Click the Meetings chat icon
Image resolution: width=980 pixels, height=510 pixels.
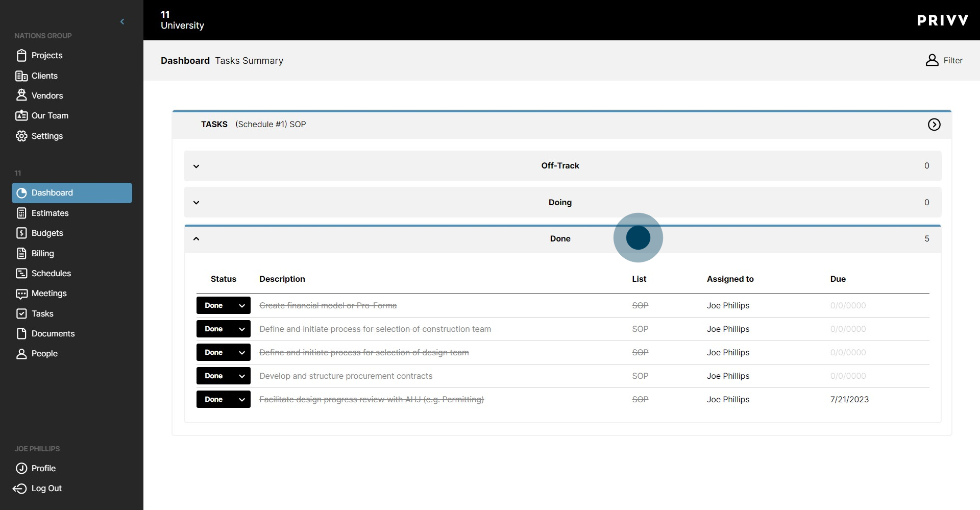(x=21, y=294)
